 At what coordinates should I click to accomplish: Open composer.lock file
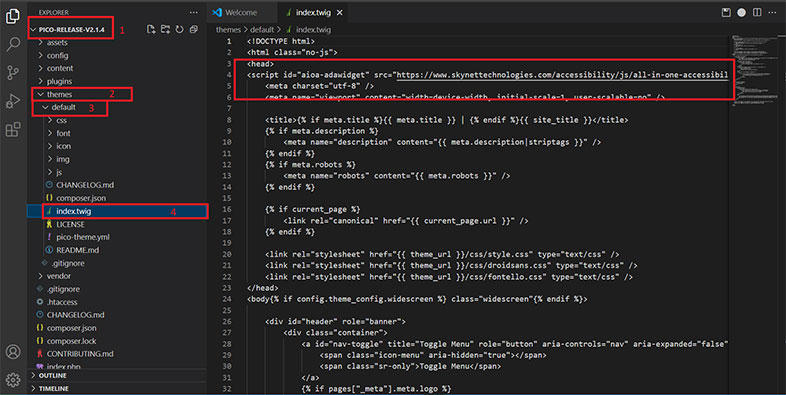tap(71, 341)
